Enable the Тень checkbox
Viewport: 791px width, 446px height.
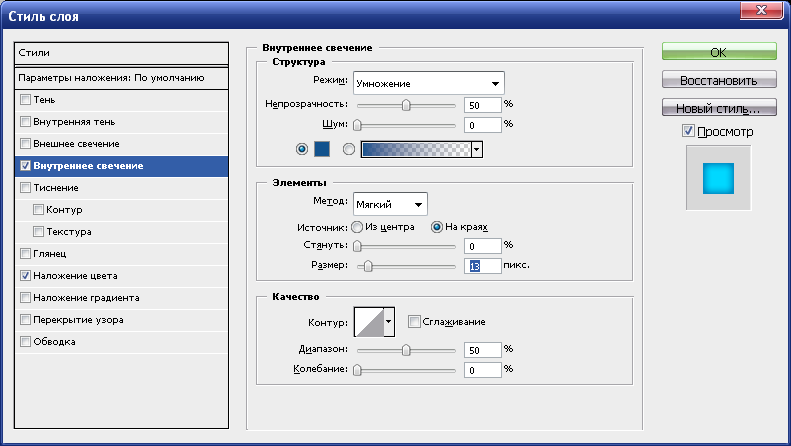point(25,100)
